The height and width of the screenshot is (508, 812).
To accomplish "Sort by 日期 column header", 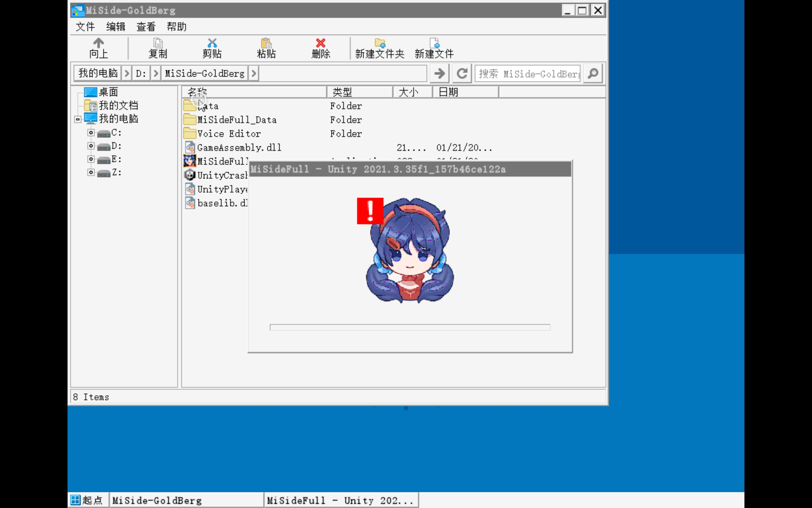I will click(x=466, y=92).
